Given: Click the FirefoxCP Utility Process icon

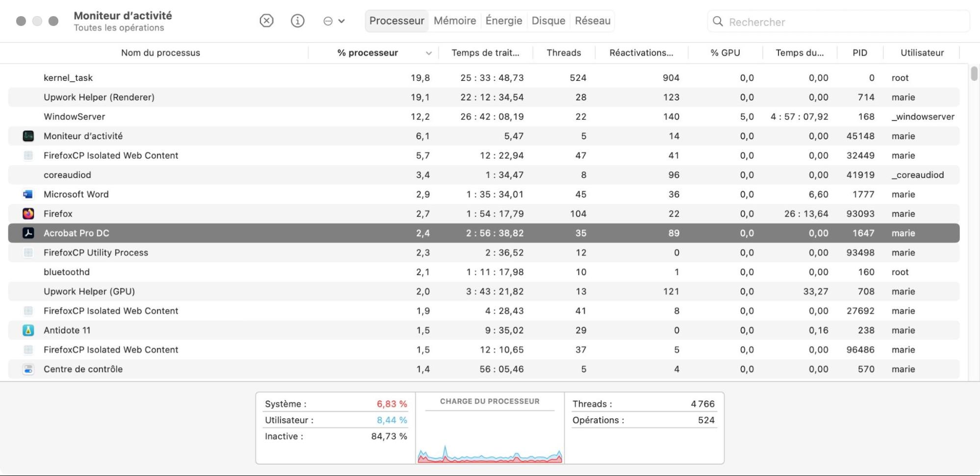Looking at the screenshot, I should (x=28, y=252).
